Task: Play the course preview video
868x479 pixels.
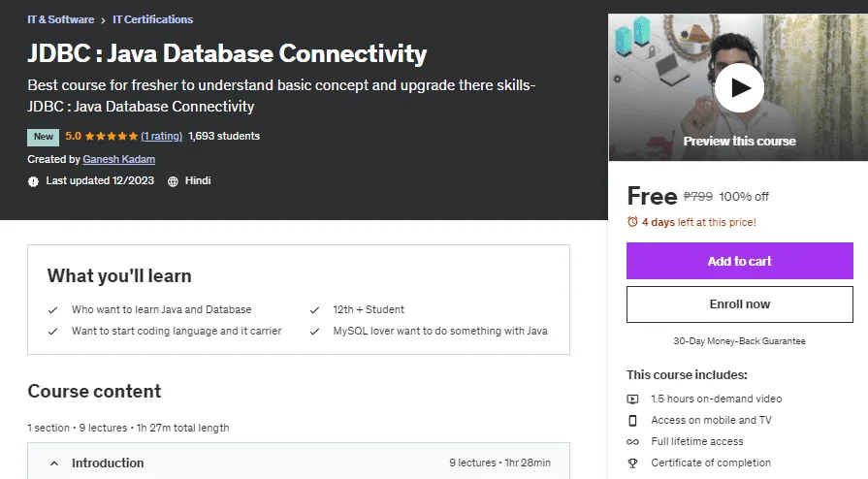Action: 739,87
